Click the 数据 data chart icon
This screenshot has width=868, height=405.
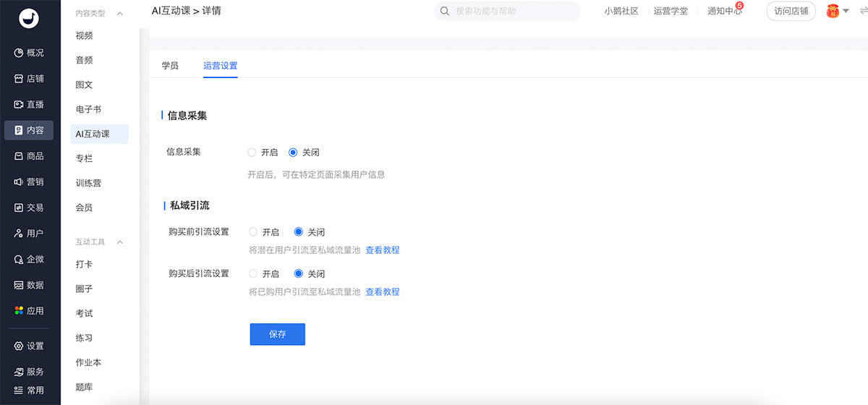click(19, 286)
